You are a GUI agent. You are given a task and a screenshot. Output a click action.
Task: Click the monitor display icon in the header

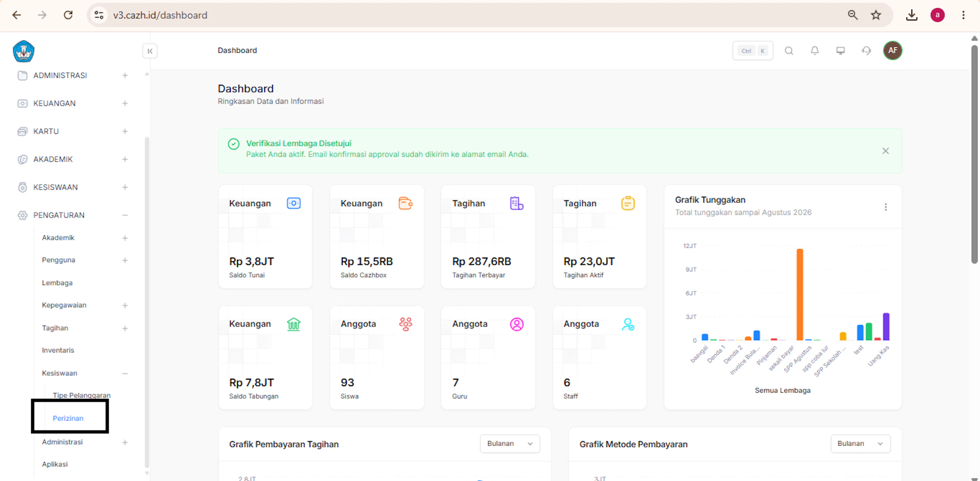(840, 50)
